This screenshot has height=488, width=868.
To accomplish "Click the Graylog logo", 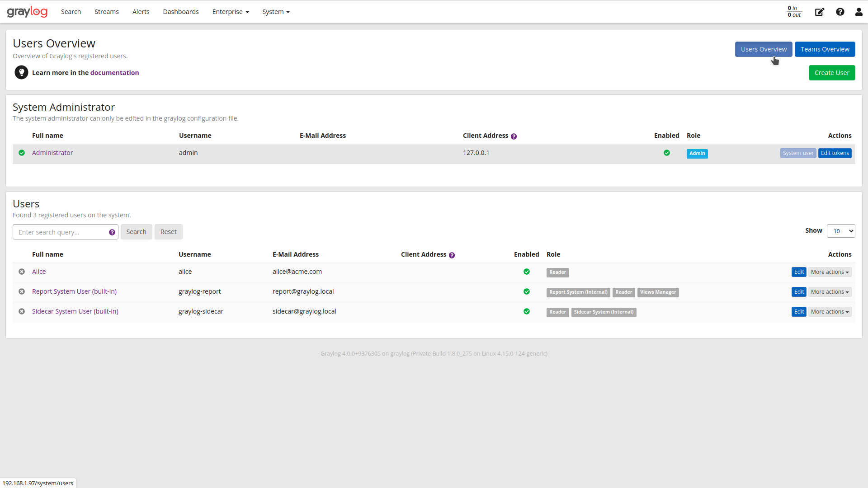I will coord(27,12).
